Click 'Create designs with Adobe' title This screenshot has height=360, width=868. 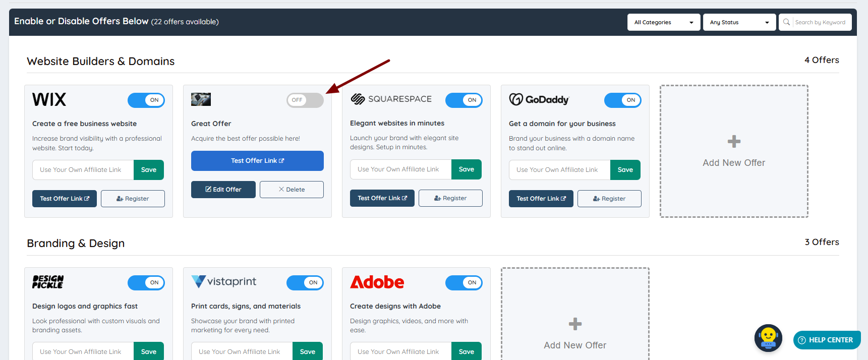[395, 306]
